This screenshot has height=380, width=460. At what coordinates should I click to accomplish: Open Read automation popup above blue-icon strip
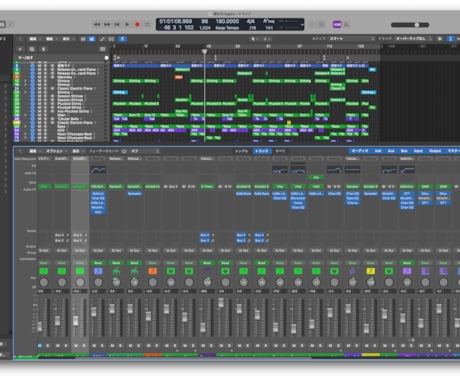pos(98,263)
